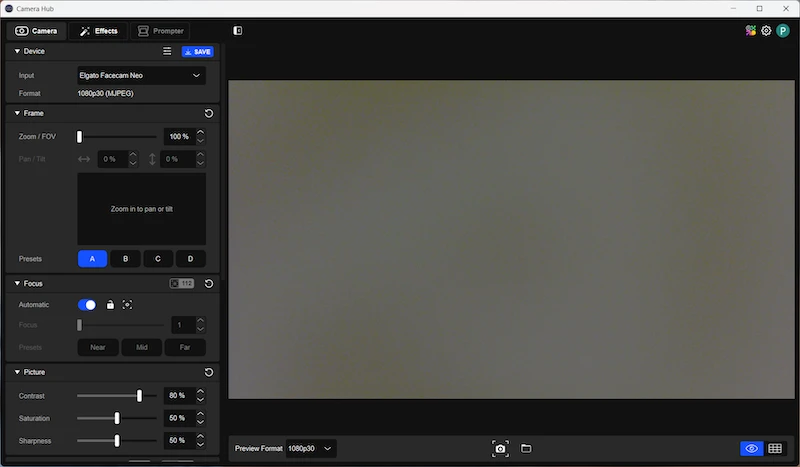Image resolution: width=800 pixels, height=467 pixels.
Task: Select the Mid focus preset
Action: [x=142, y=347]
